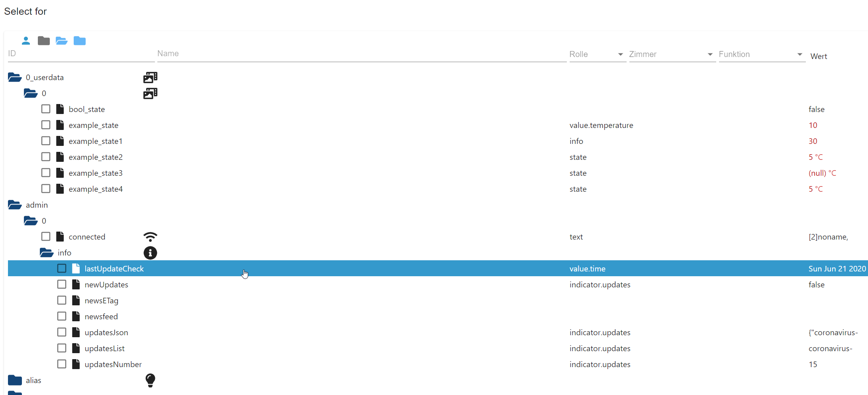Click the file icon of example_state
The width and height of the screenshot is (868, 395).
pyautogui.click(x=60, y=125)
